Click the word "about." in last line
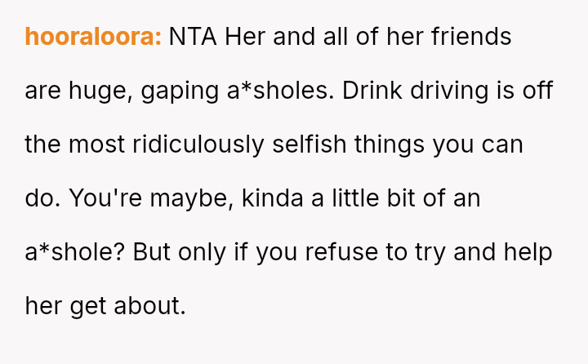The height and width of the screenshot is (364, 588). (x=150, y=307)
